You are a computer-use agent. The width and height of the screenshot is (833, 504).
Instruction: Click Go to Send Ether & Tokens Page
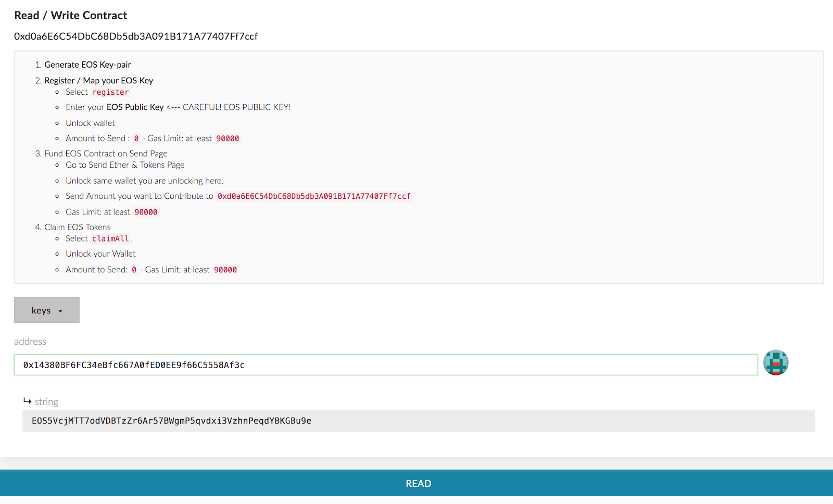(125, 165)
